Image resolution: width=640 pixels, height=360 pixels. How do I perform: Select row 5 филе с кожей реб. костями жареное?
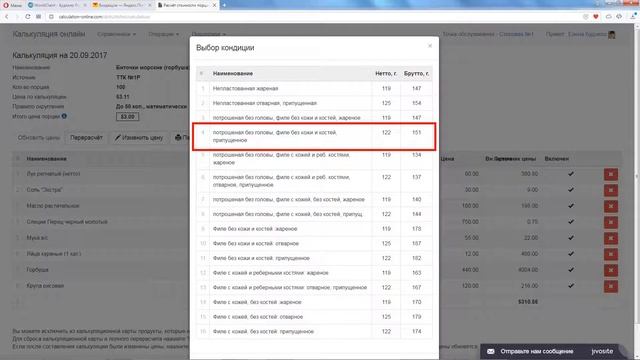click(x=314, y=159)
